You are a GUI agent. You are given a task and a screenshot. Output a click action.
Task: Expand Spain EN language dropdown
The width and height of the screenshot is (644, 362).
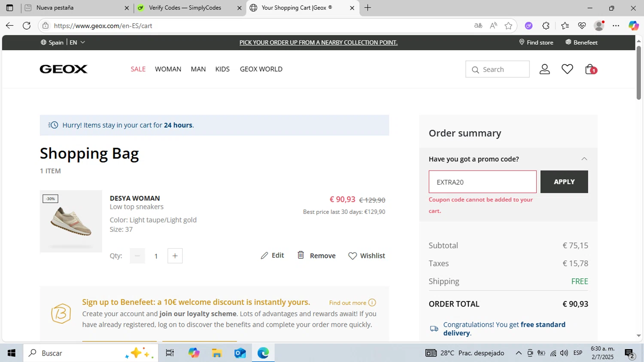(63, 42)
